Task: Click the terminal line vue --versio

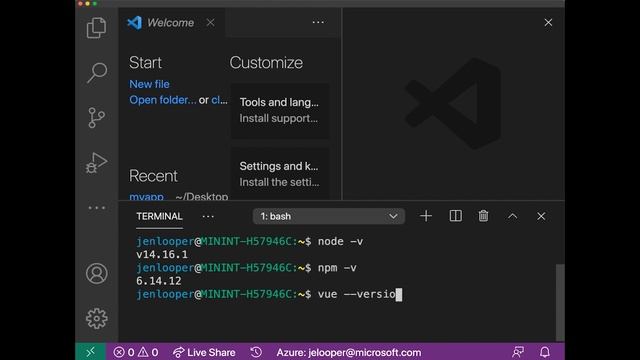Action: 269,294
